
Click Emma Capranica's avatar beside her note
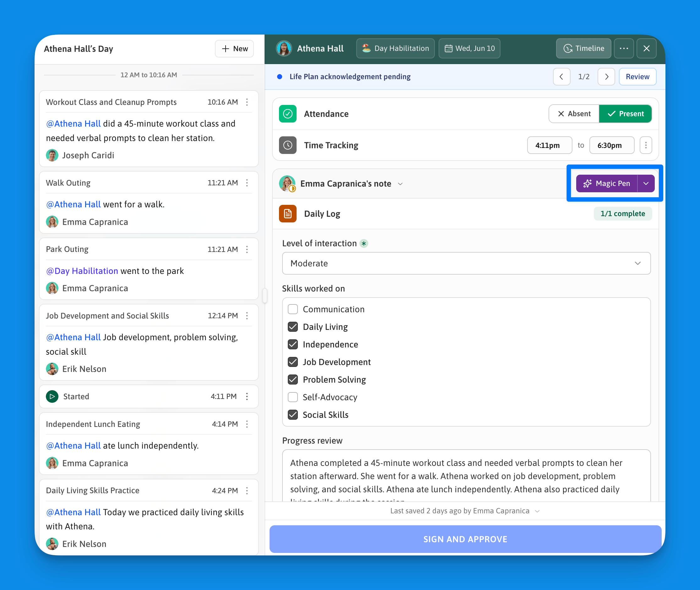click(287, 183)
